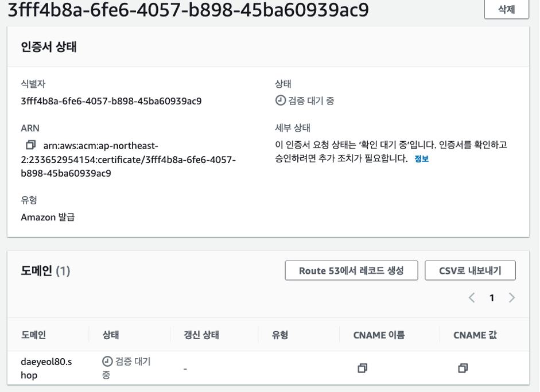
Task: Select the daeyeol80.shop domain row
Action: coord(46,368)
